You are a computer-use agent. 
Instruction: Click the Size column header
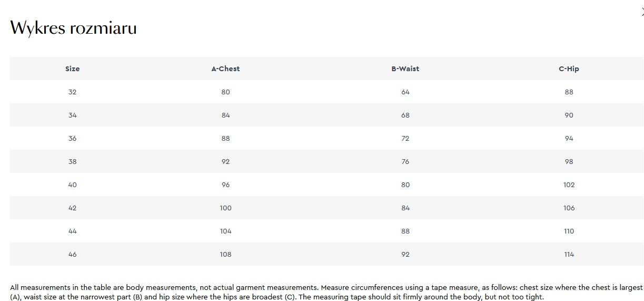point(72,69)
